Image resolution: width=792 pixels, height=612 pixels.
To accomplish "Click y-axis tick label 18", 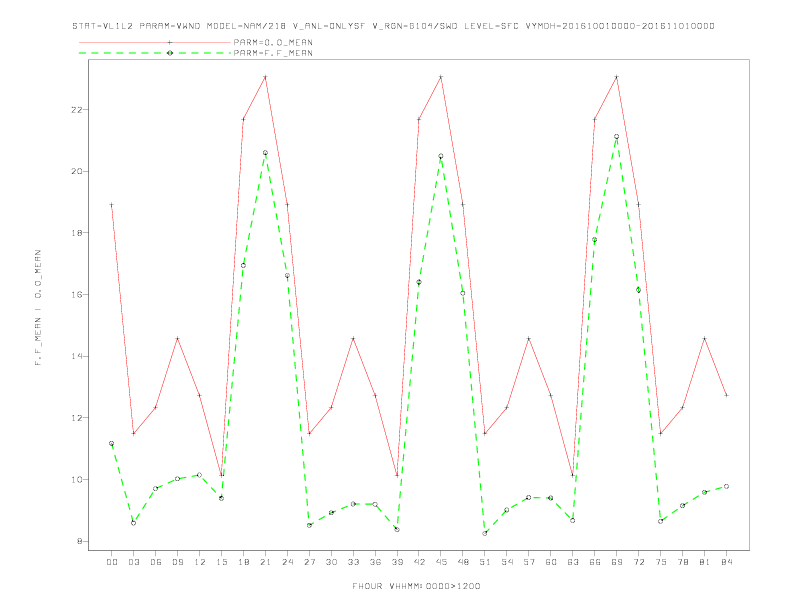I will click(x=77, y=233).
